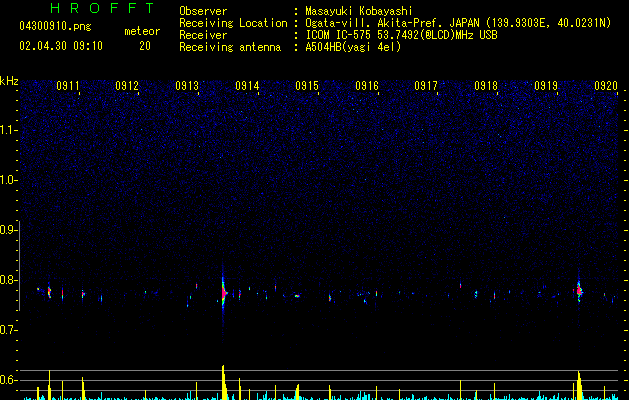629x400 pixels.
Task: Click the 0914 time axis label
Action: click(247, 86)
